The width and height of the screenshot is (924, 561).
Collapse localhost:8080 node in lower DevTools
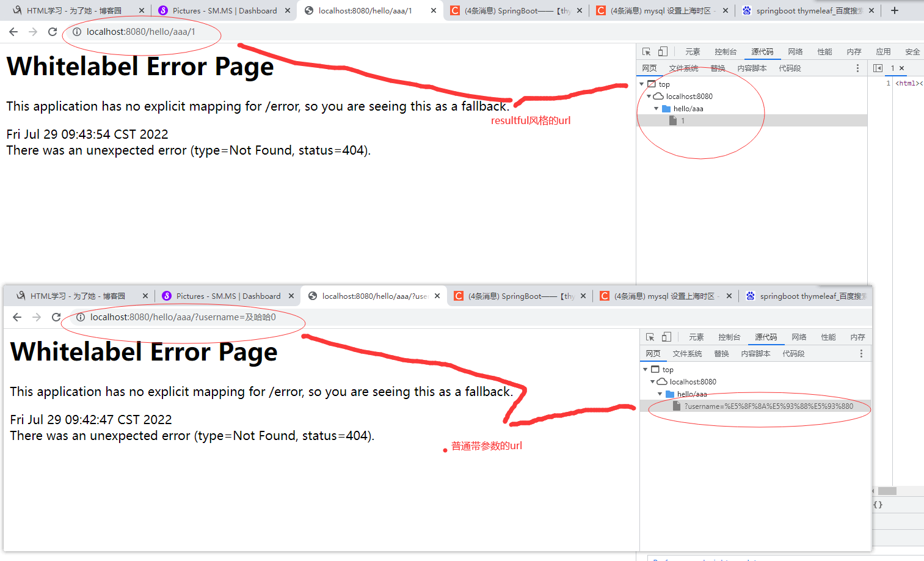653,382
